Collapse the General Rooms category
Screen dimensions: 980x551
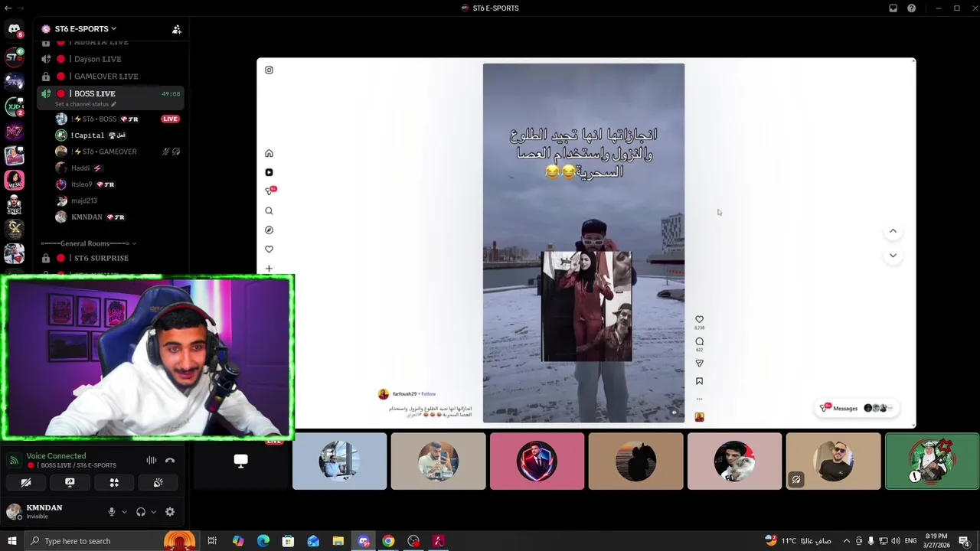[x=88, y=243]
